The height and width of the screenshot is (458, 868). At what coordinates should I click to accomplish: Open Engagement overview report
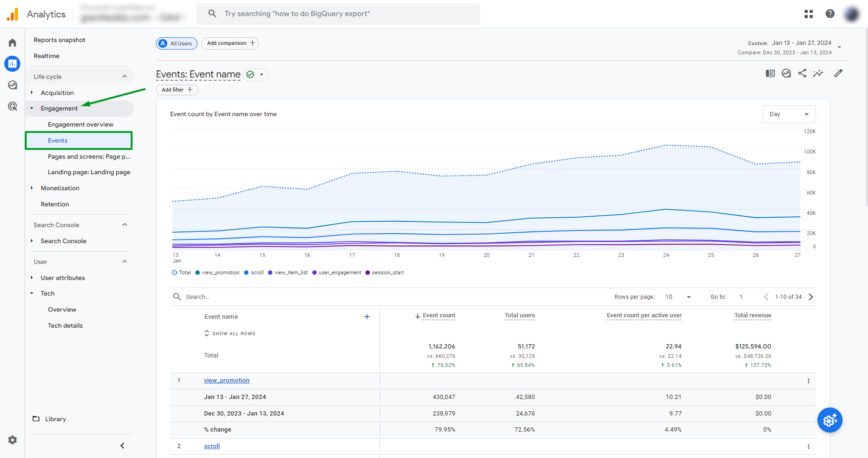[81, 125]
